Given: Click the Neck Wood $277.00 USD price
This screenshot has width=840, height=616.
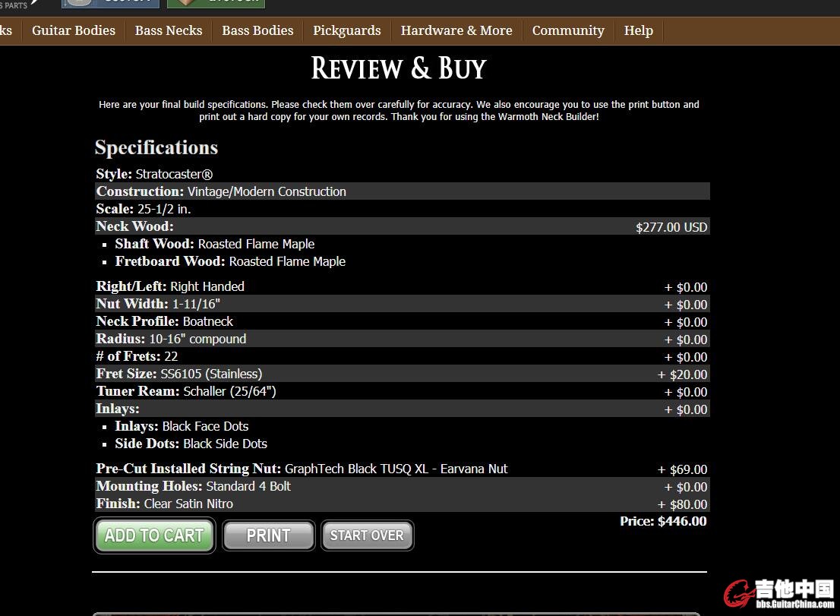Looking at the screenshot, I should (x=671, y=227).
